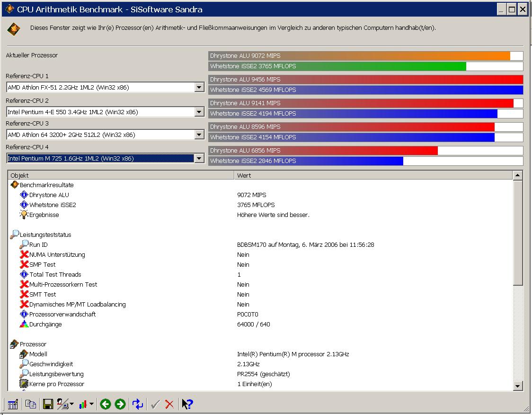
Task: Click the Durchgänge colored pyramid icon
Action: pyautogui.click(x=24, y=324)
